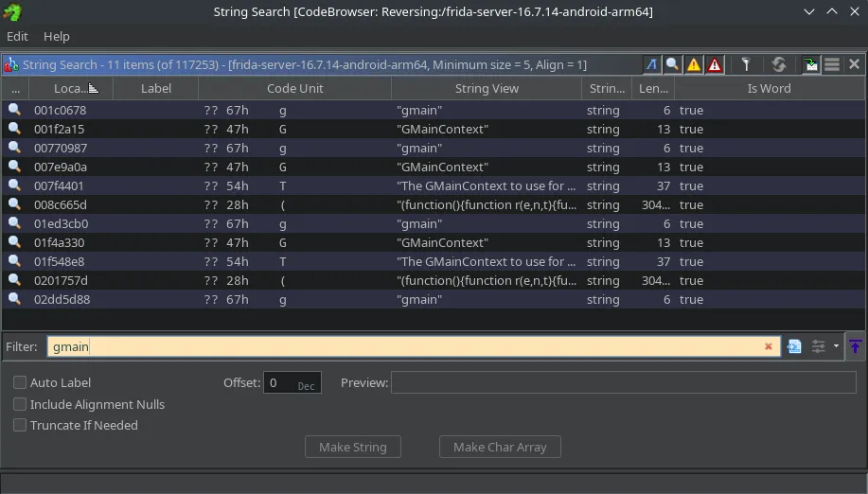Click the blue document icon beside the filter field

click(794, 346)
